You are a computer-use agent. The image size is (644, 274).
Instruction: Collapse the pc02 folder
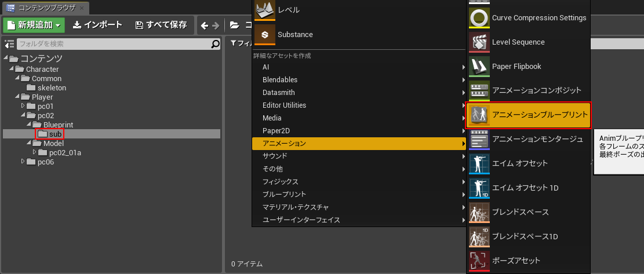[x=23, y=115]
